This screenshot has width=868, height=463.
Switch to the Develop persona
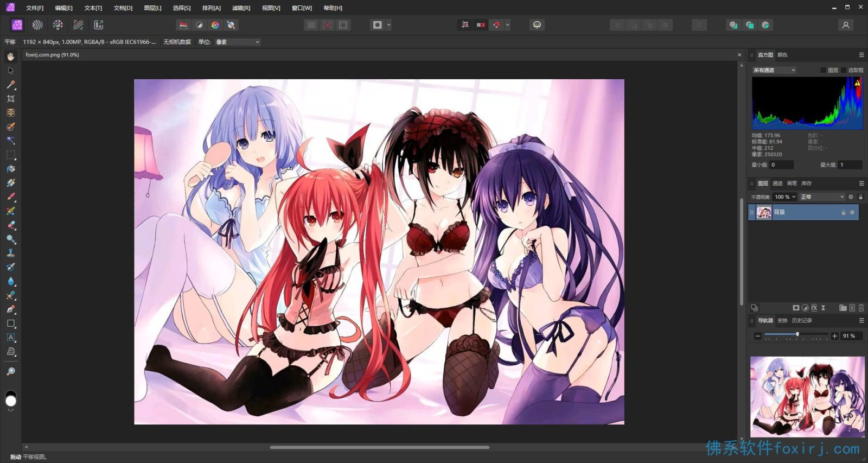[58, 25]
